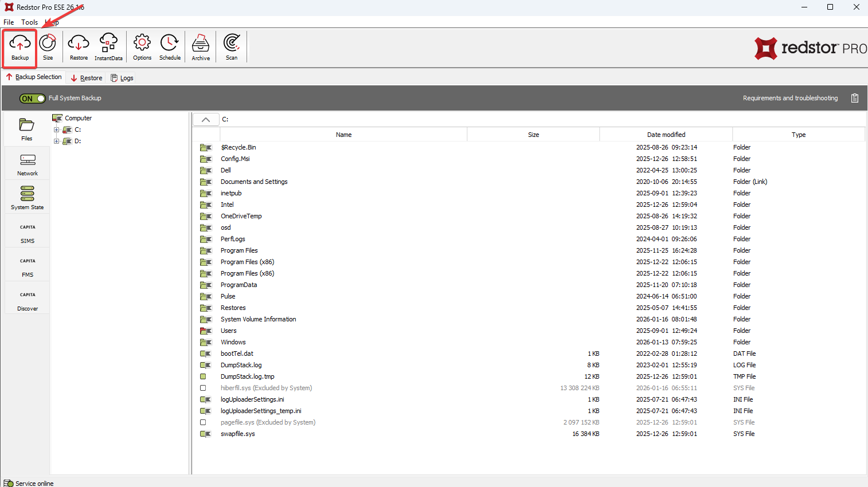Sort by Date modified column header
This screenshot has height=487, width=868.
coord(666,135)
